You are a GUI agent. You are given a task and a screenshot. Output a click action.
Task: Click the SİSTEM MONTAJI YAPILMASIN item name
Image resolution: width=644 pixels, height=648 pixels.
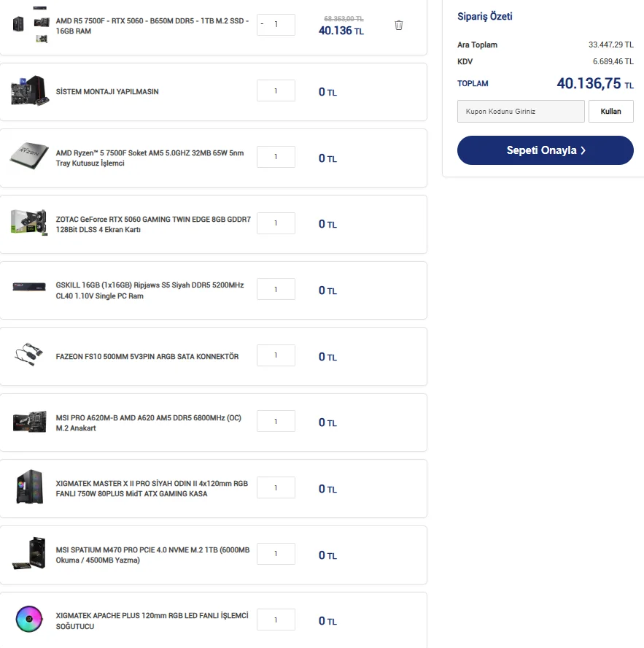107,92
